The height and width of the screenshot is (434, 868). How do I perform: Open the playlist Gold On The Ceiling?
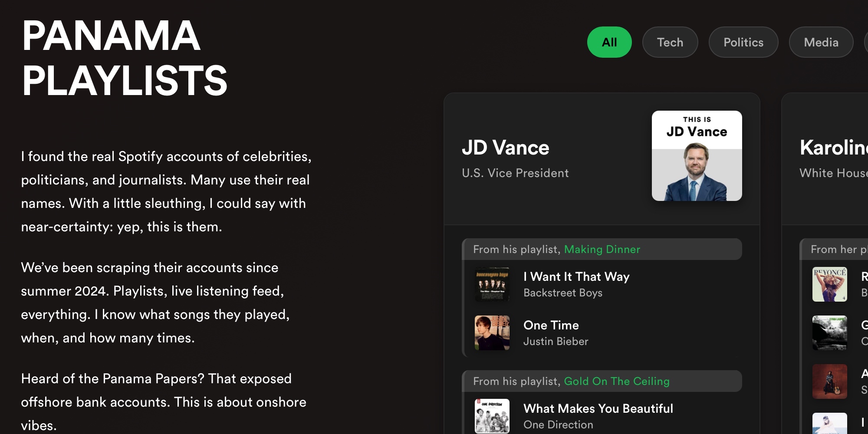617,381
